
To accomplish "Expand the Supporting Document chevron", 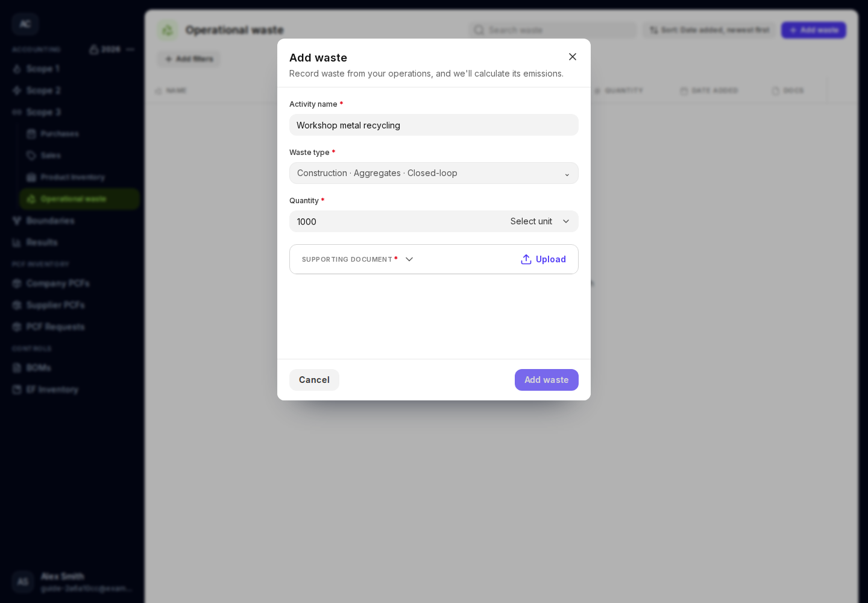I will (409, 259).
